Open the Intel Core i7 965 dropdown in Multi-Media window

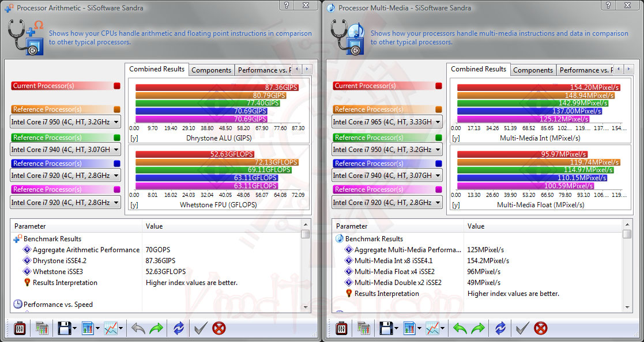click(x=387, y=122)
